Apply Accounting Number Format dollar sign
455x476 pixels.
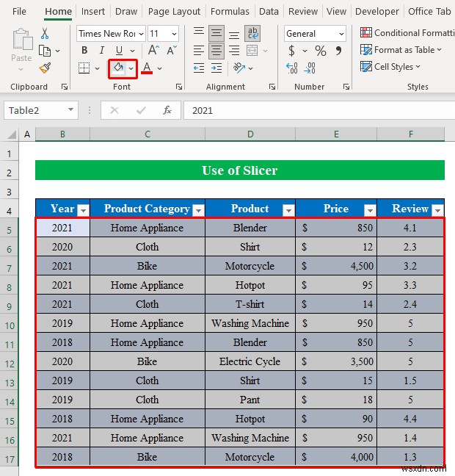coord(291,51)
